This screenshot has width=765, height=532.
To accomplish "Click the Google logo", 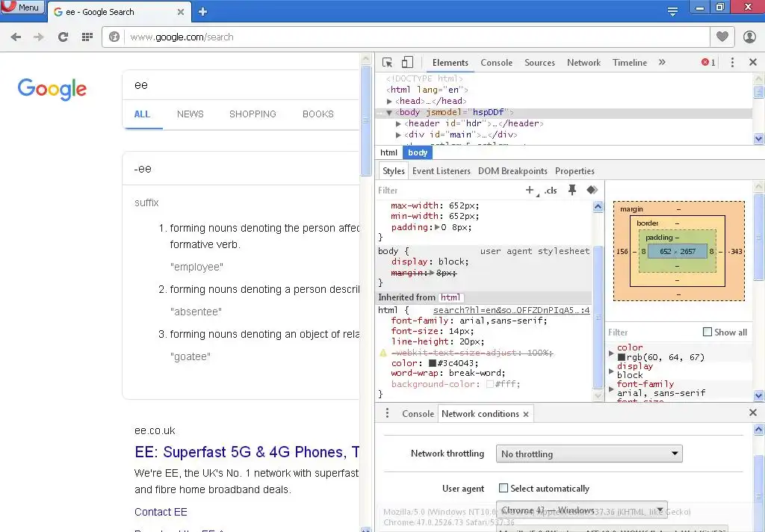I will pyautogui.click(x=52, y=89).
